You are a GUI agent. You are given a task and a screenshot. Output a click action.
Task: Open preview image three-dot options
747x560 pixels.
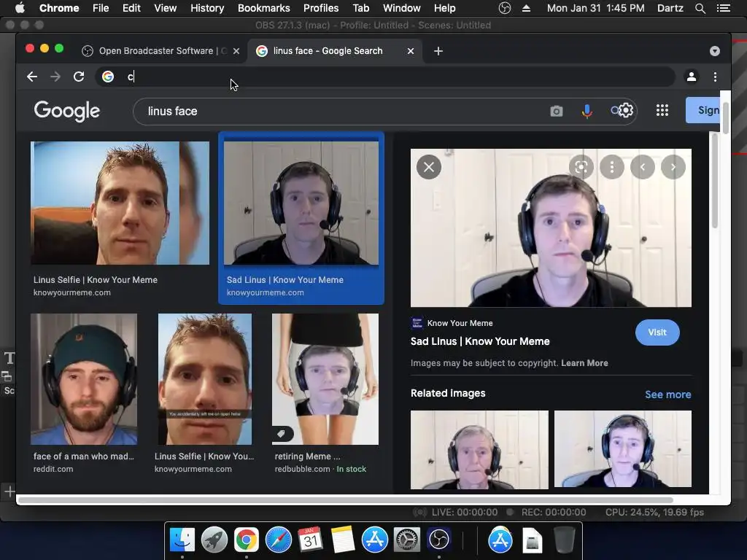click(x=612, y=167)
